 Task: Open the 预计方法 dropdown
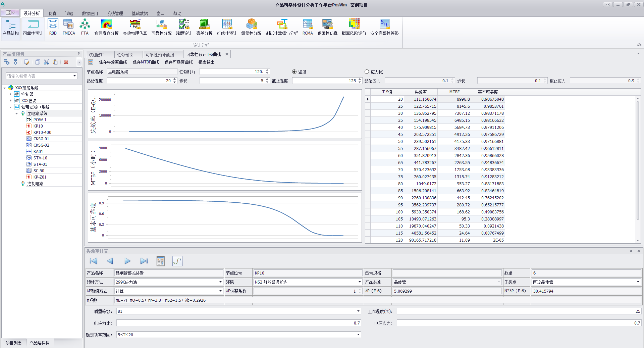tap(220, 282)
